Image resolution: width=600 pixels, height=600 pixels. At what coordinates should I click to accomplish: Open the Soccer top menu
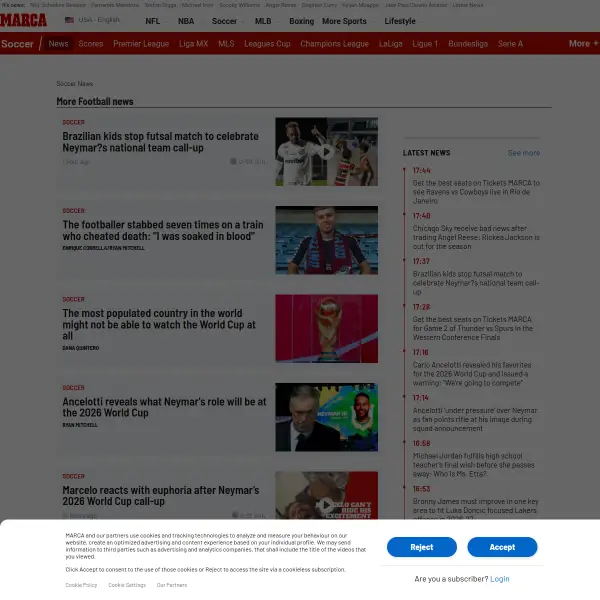point(224,21)
